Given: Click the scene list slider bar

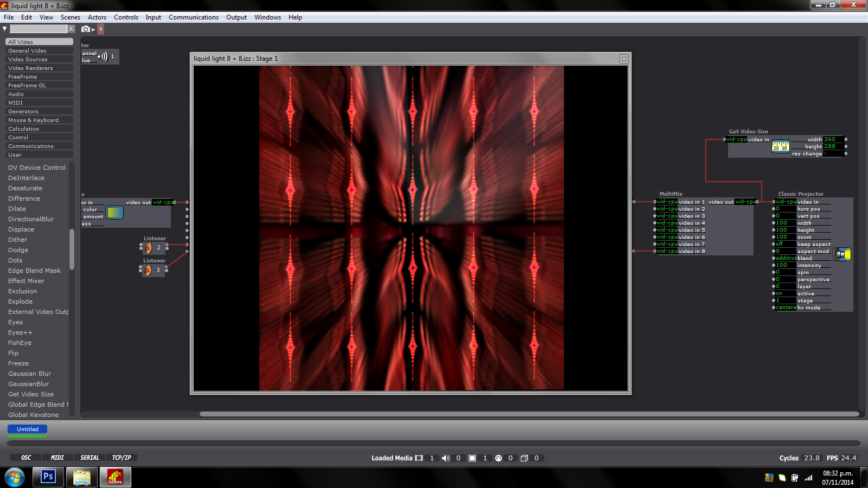Looking at the screenshot, I should tap(433, 443).
